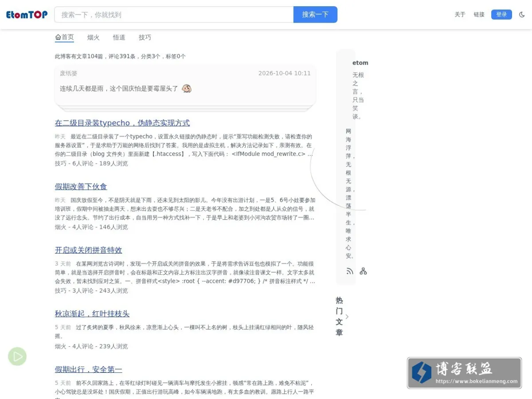The image size is (532, 399).
Task: Click the blog stats line 此博客有文章104篇
Action: point(120,56)
